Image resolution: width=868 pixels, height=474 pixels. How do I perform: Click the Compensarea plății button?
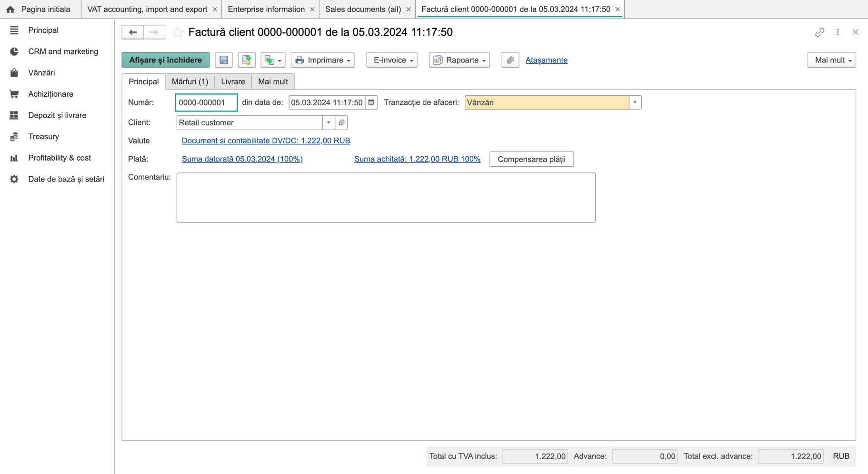[x=531, y=159]
